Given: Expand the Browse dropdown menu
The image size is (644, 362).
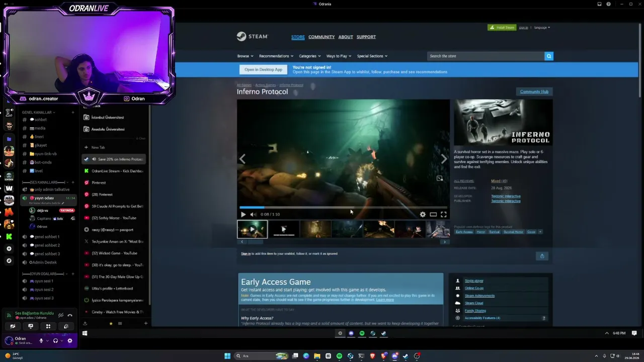Looking at the screenshot, I should 245,56.
